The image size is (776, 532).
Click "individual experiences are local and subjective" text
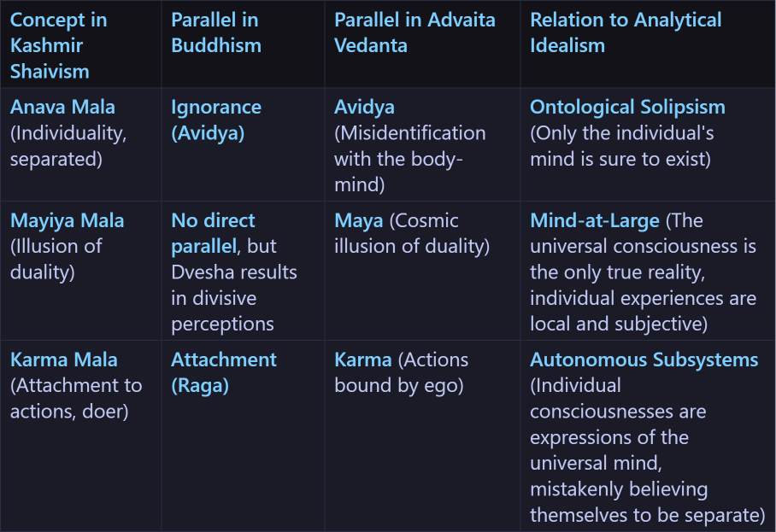(643, 311)
